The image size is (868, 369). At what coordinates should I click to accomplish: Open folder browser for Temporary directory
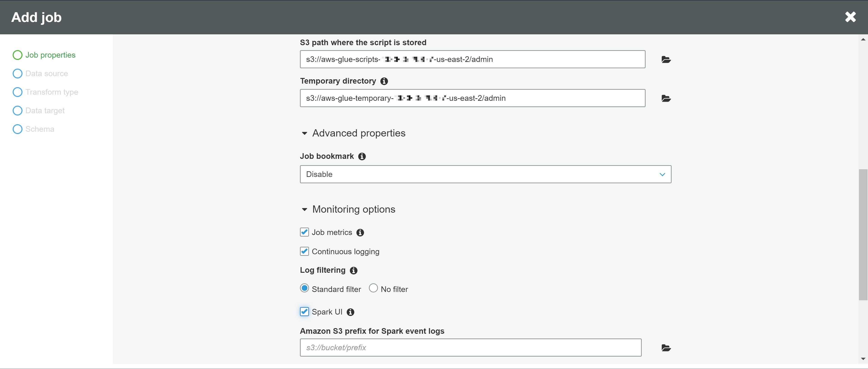(666, 98)
